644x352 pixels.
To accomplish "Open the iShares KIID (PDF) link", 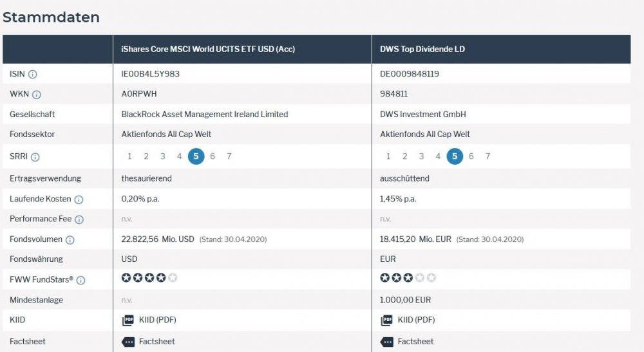I will tap(157, 320).
